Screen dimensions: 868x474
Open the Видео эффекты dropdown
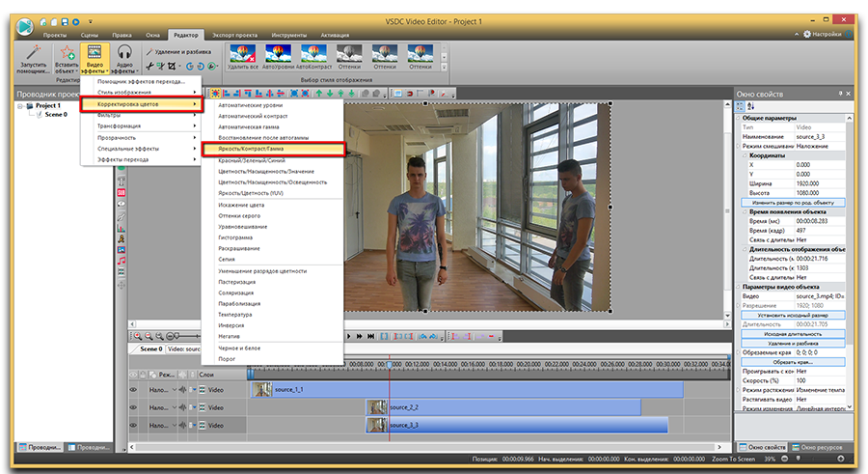click(95, 59)
